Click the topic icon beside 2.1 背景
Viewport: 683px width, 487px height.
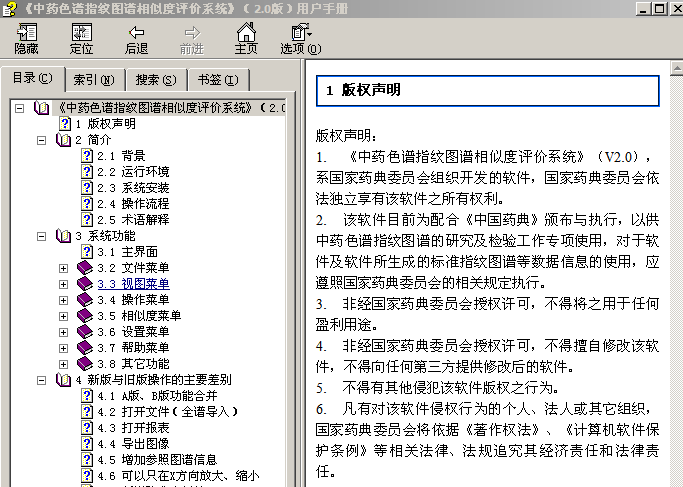click(x=87, y=156)
